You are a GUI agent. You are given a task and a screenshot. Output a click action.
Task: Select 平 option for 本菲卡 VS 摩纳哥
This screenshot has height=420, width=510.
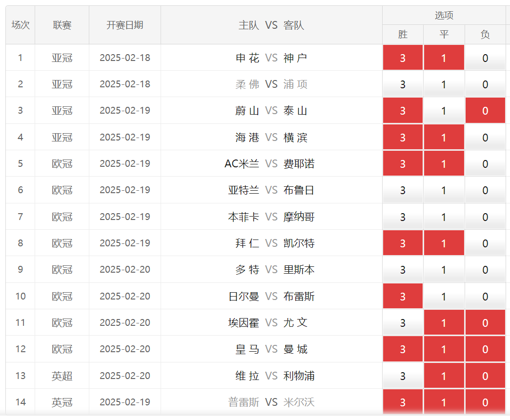pos(444,217)
